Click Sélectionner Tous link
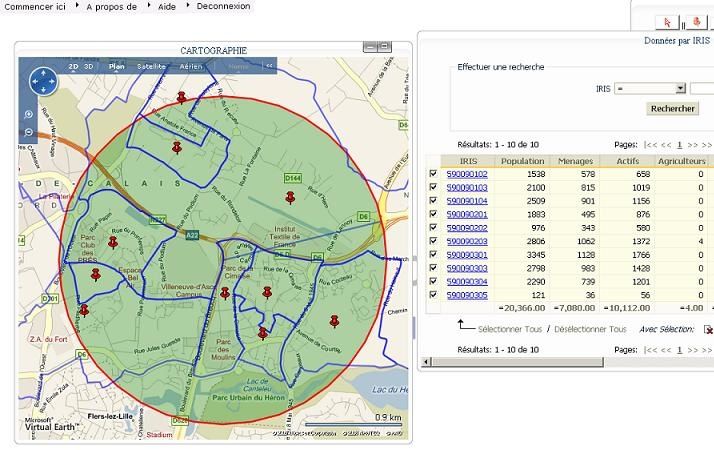Viewport: 714px width, 450px height. tap(510, 329)
